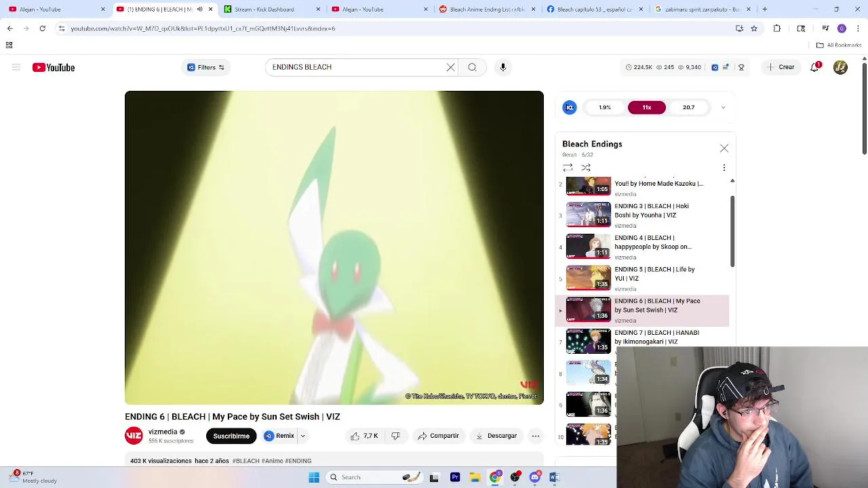Image resolution: width=868 pixels, height=488 pixels.
Task: Open the media control icon in Chrome toolbar
Action: 825,28
